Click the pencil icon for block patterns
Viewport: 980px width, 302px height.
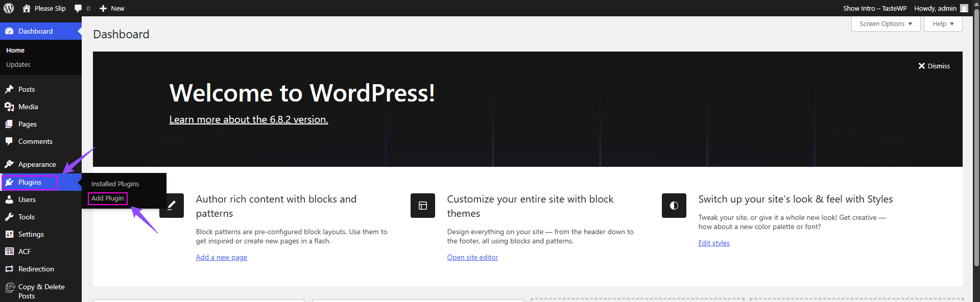(172, 206)
